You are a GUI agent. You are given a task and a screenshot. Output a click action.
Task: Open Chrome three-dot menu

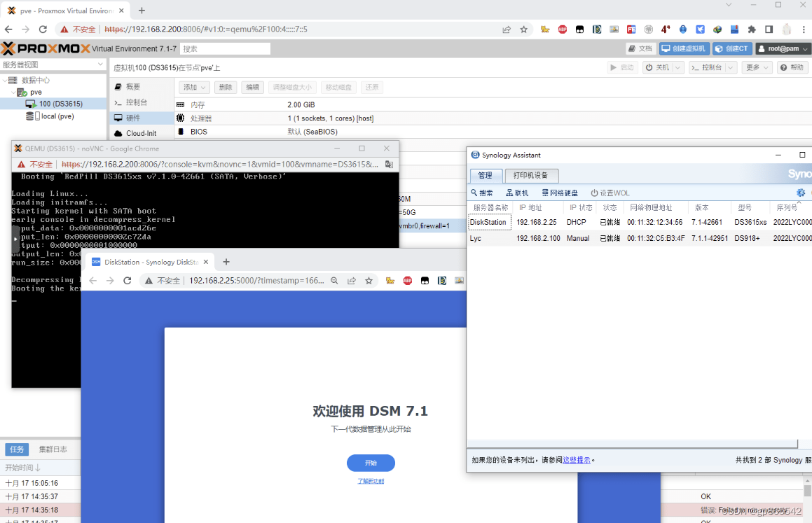803,29
